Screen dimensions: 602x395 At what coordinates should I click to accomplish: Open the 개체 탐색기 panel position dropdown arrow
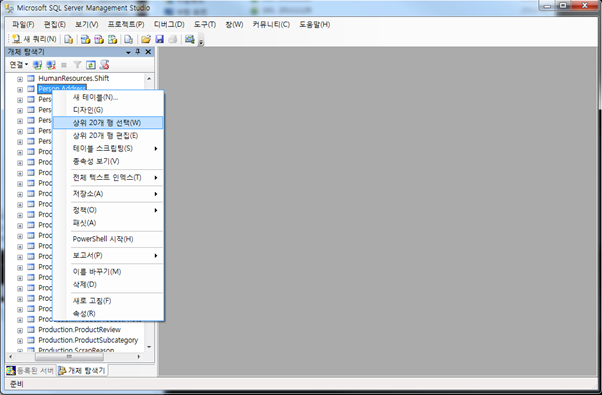tap(128, 52)
